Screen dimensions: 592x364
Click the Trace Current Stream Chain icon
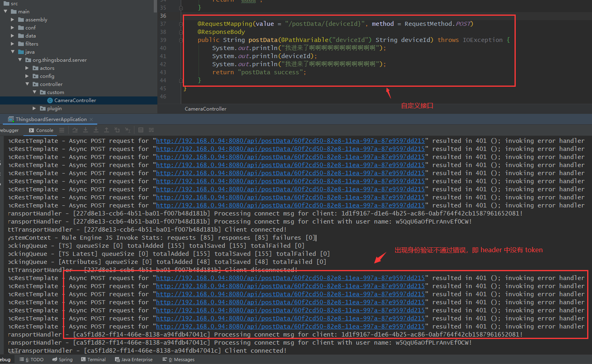(151, 130)
